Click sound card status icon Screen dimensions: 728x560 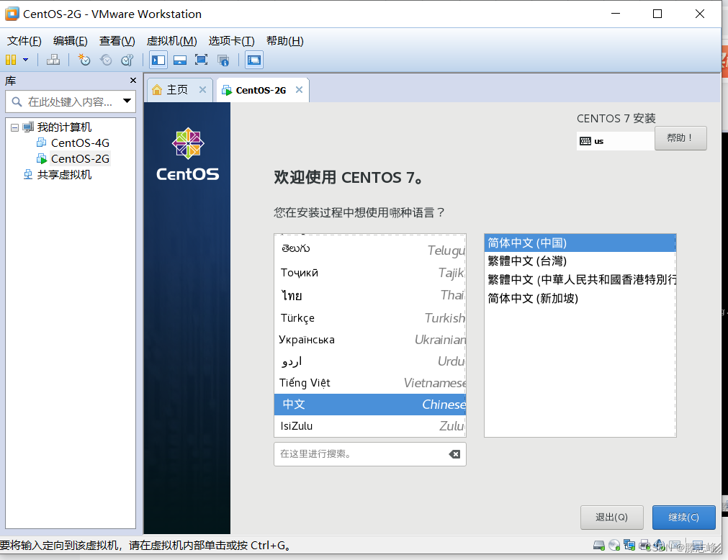pos(660,546)
